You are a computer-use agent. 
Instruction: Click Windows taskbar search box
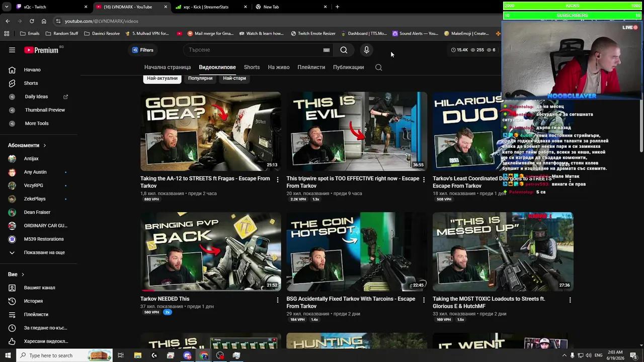[64, 355]
